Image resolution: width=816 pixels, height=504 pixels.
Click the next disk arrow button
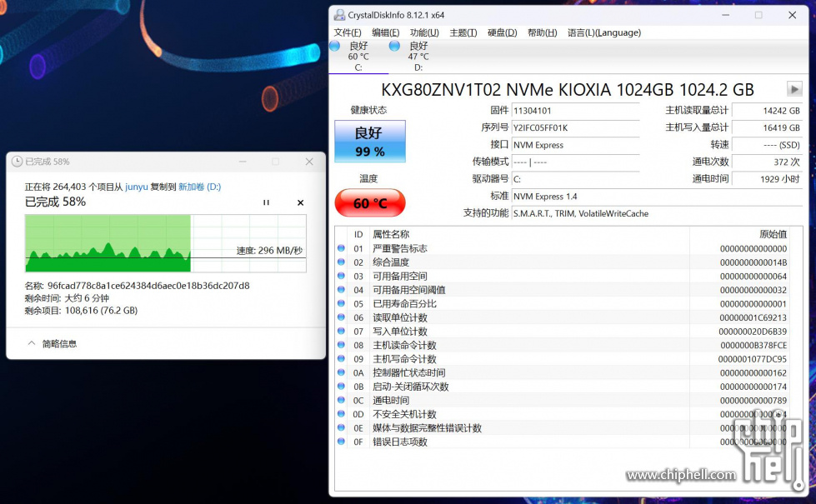tap(794, 89)
